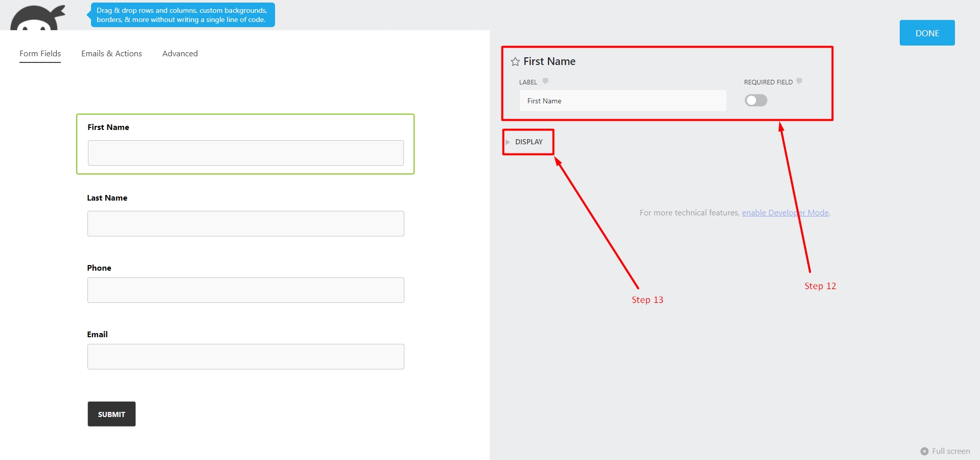Click the star favorite icon beside First Name
The width and height of the screenshot is (980, 460).
click(x=515, y=62)
